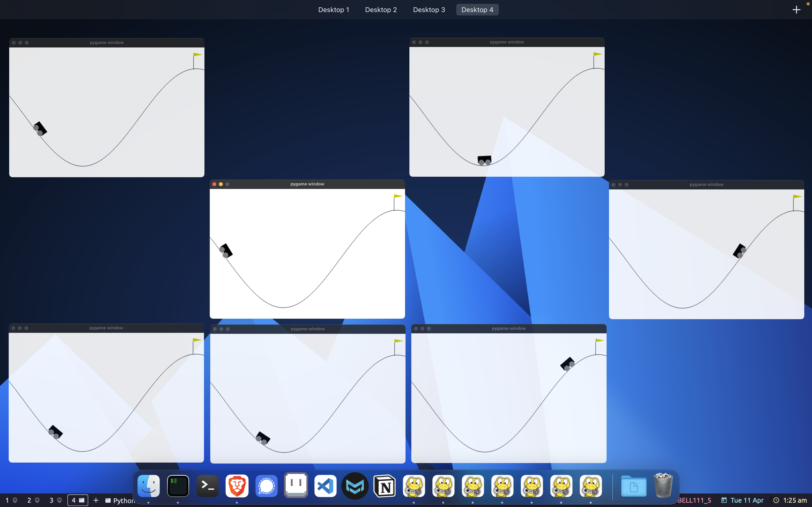Image resolution: width=812 pixels, height=507 pixels.
Task: Open the Markdown editor M icon in dock
Action: pyautogui.click(x=355, y=486)
